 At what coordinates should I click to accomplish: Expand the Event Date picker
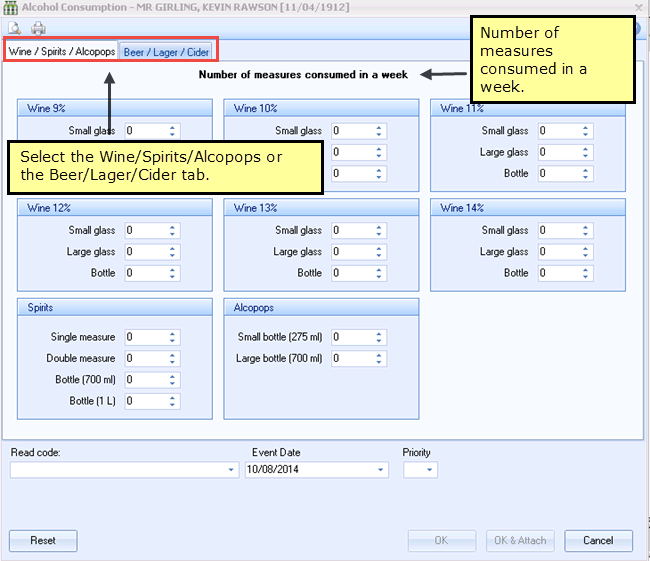381,470
